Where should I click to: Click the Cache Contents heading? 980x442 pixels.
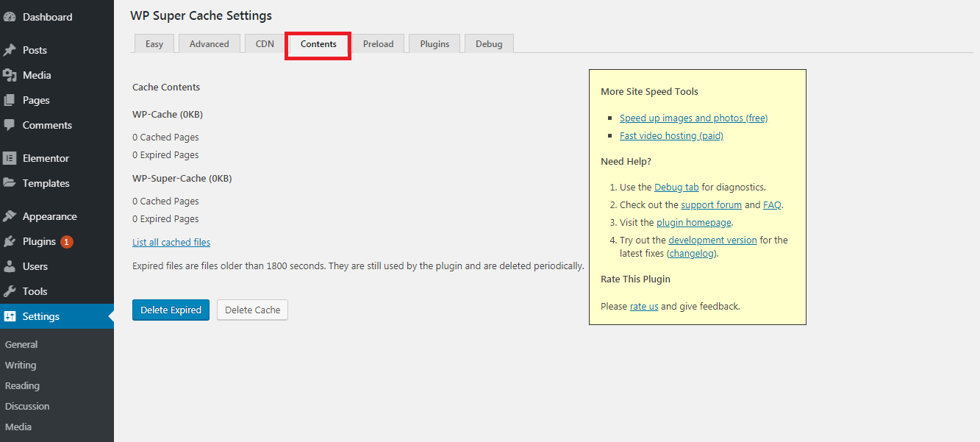tap(166, 87)
